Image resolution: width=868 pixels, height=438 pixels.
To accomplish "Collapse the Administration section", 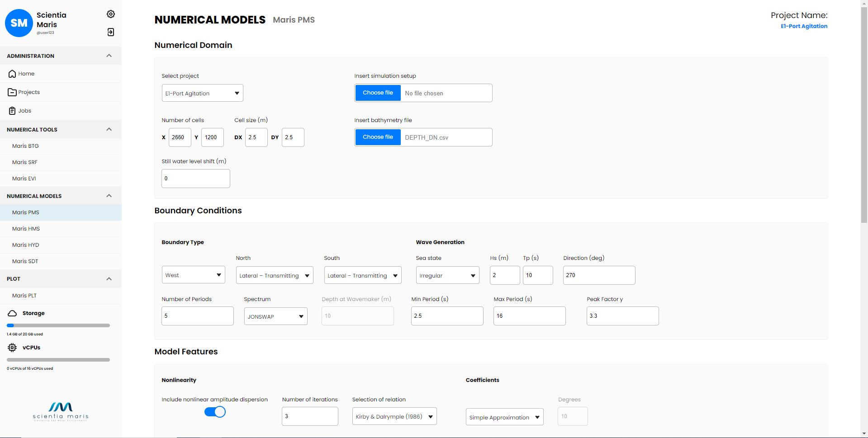I will [109, 56].
